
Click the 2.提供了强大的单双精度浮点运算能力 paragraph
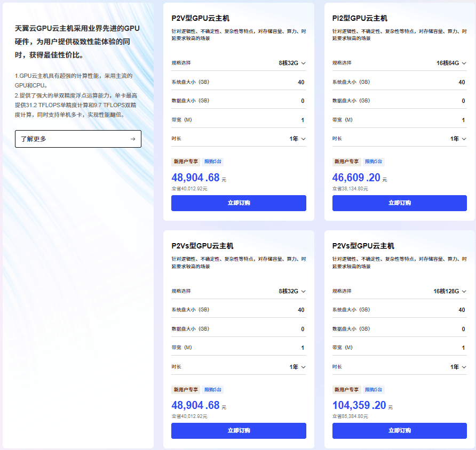(x=76, y=105)
